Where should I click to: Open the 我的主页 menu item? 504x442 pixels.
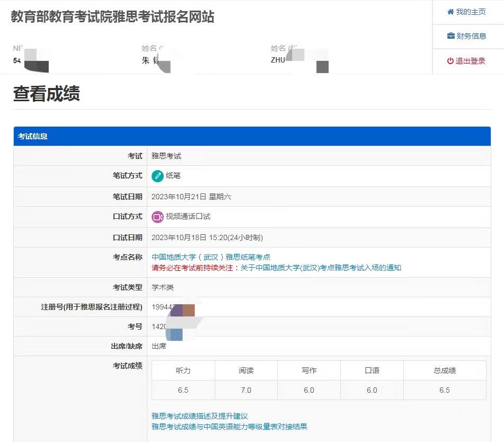[x=471, y=12]
